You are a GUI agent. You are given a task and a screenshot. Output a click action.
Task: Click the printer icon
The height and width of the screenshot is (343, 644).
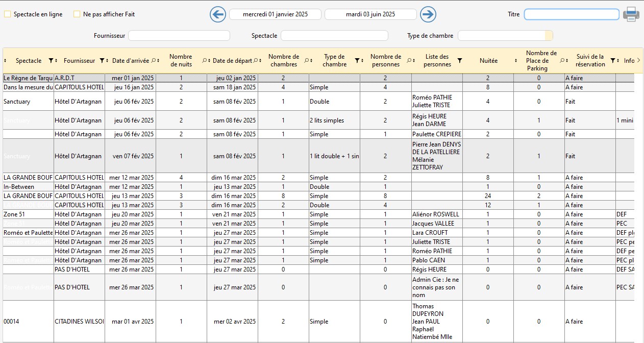point(631,14)
